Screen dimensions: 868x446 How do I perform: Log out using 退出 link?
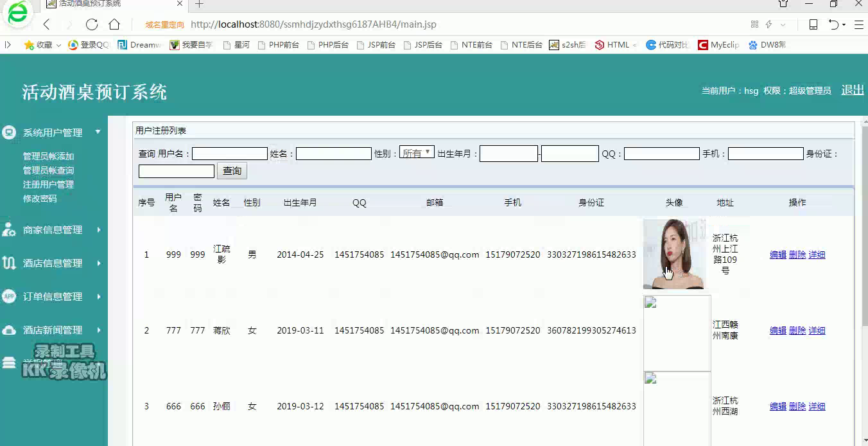(853, 90)
